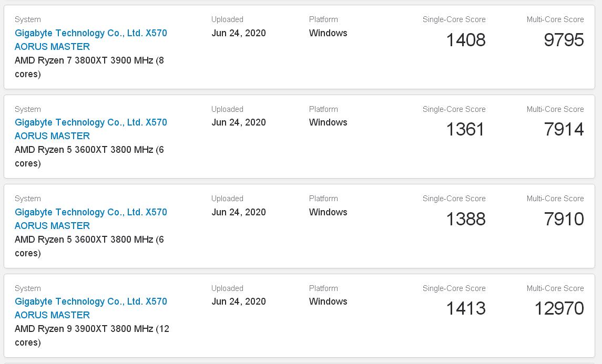Click the Jun 24, 2020 upload date
Viewport: 602px width, 364px height.
pyautogui.click(x=239, y=33)
